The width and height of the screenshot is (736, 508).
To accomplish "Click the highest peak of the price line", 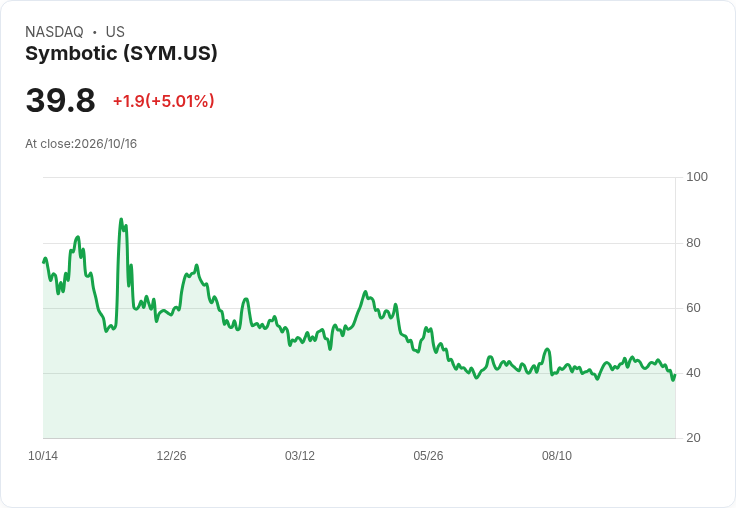I will [x=121, y=219].
